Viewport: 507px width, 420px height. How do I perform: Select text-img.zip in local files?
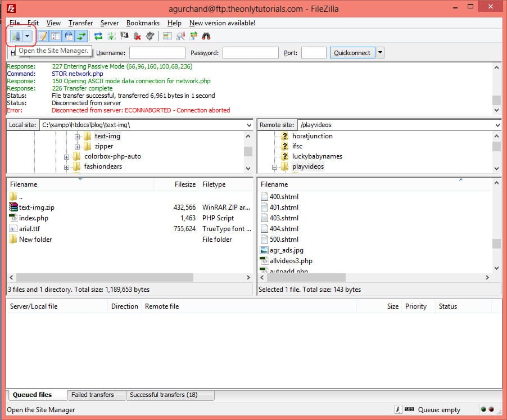coord(37,207)
